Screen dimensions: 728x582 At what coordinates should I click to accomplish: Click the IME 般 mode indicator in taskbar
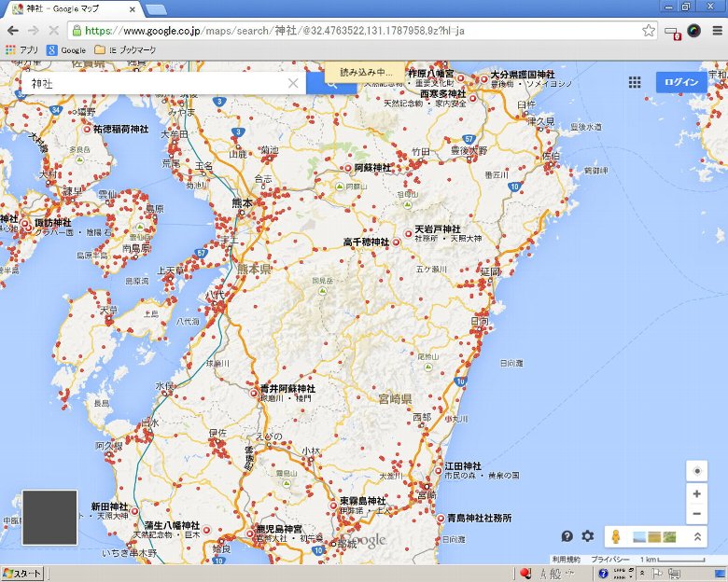[555, 574]
